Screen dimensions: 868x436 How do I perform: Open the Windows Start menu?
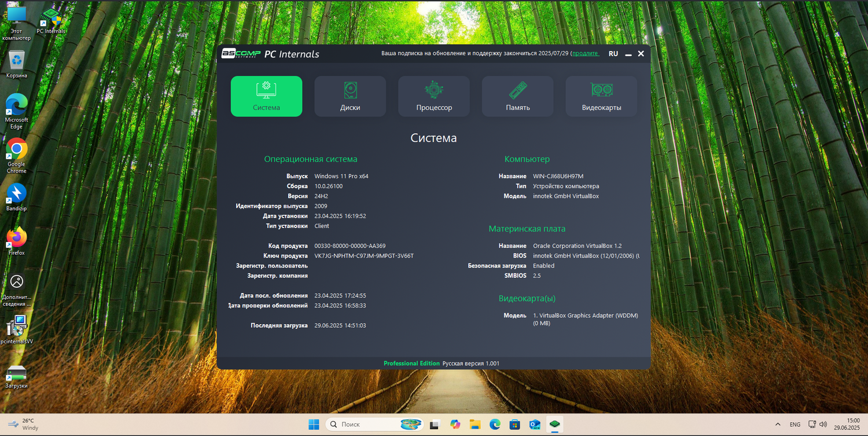314,424
